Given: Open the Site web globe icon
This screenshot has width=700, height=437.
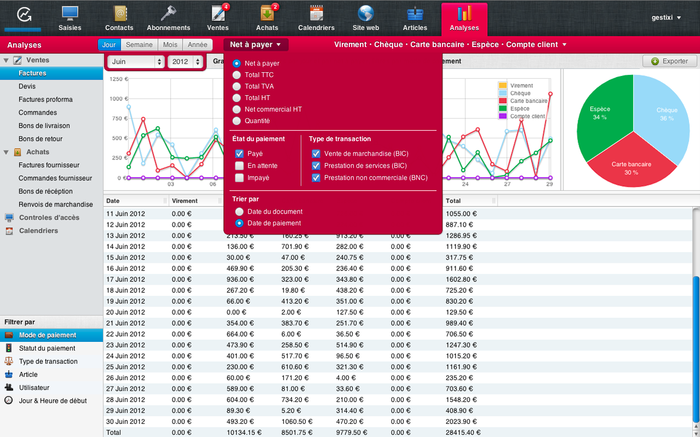Looking at the screenshot, I should coord(366,15).
